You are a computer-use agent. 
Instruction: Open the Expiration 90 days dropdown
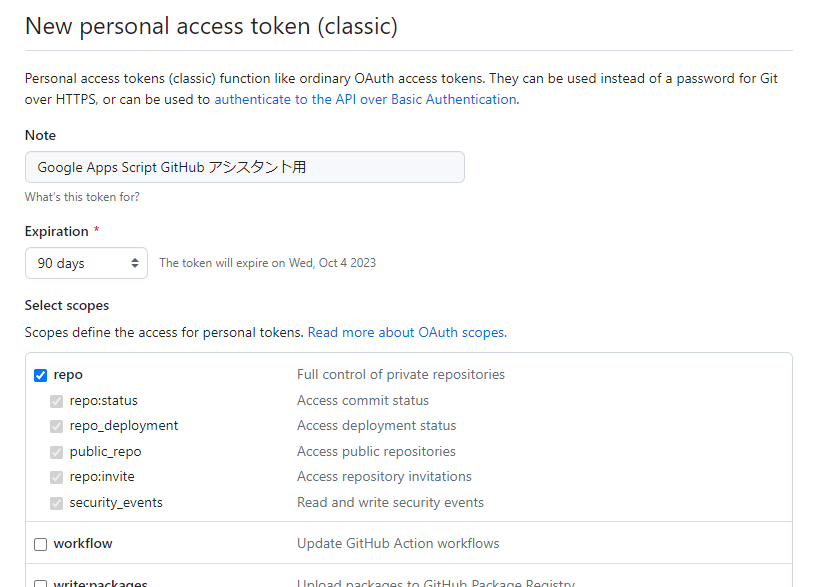pyautogui.click(x=87, y=263)
